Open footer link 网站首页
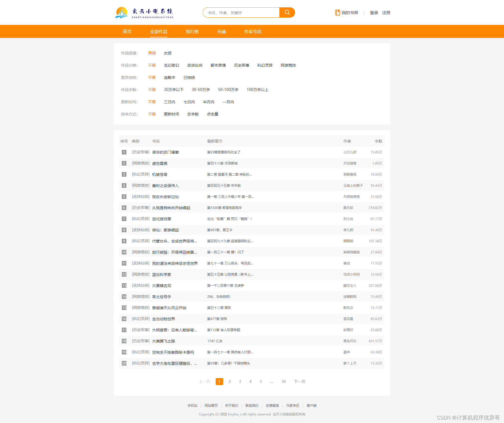 (211, 406)
